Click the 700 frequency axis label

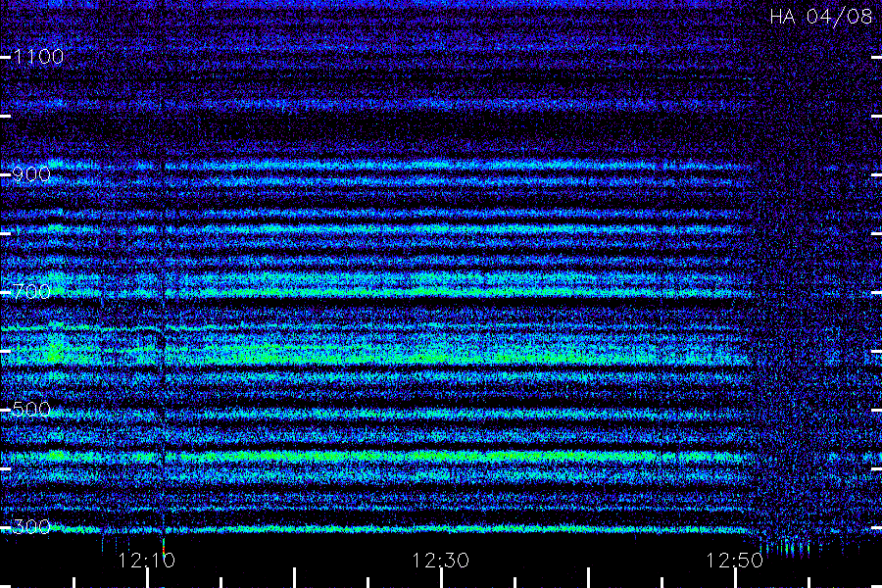click(31, 292)
